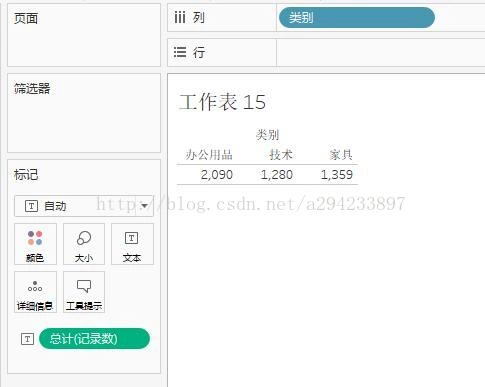This screenshot has width=485, height=387.
Task: Select the 类别 pill on the columns shelf
Action: coord(357,17)
